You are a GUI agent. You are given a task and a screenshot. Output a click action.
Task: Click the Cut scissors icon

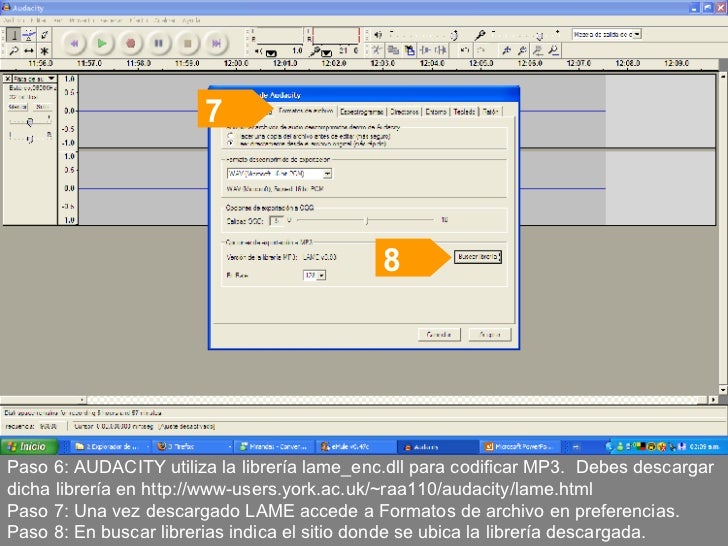point(377,50)
